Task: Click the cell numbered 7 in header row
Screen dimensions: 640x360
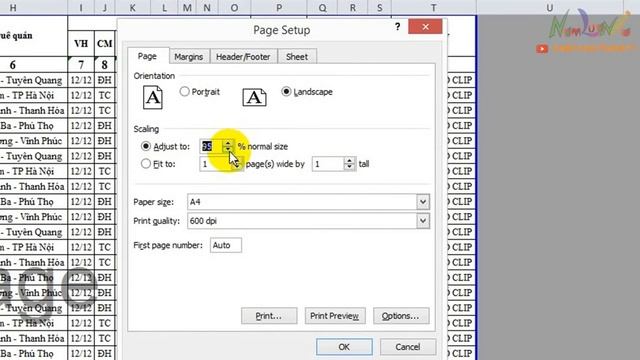Action: click(x=81, y=65)
